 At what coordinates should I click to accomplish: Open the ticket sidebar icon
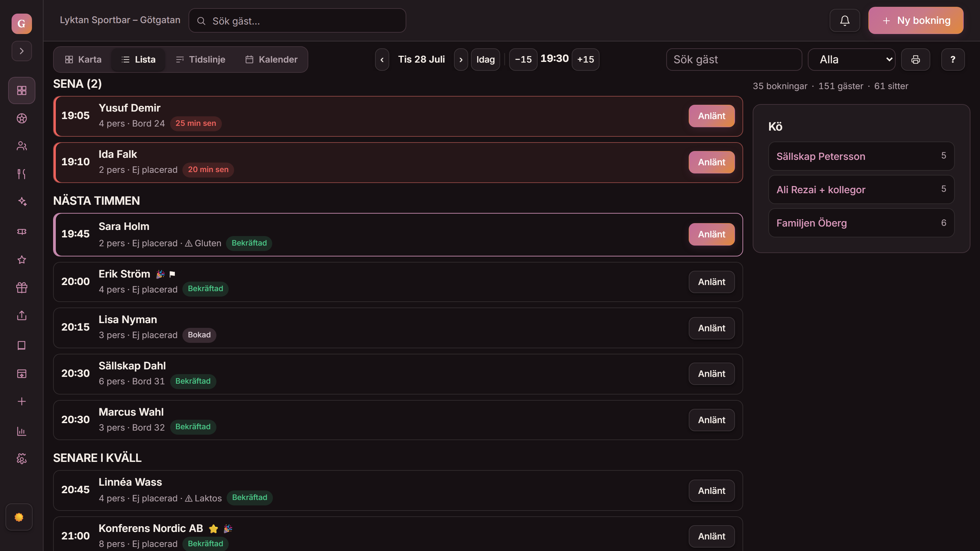point(22,232)
